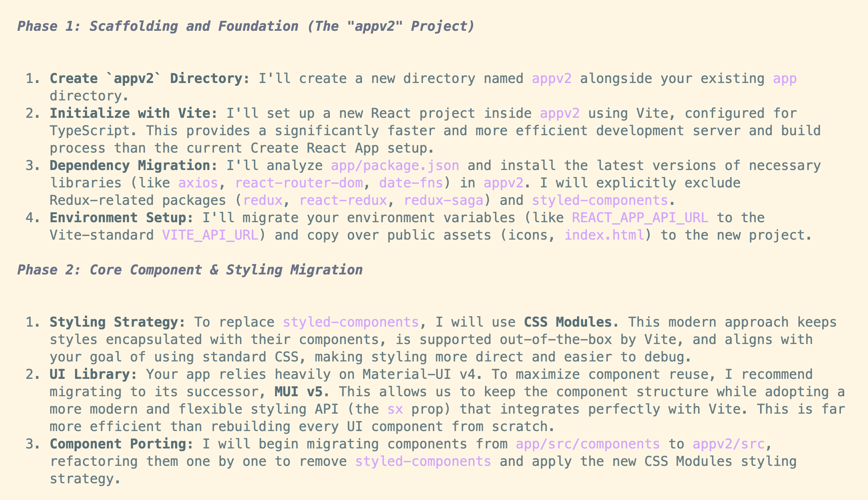Click the react-router-dom package name
Screen dimensions: 868x500
299,183
